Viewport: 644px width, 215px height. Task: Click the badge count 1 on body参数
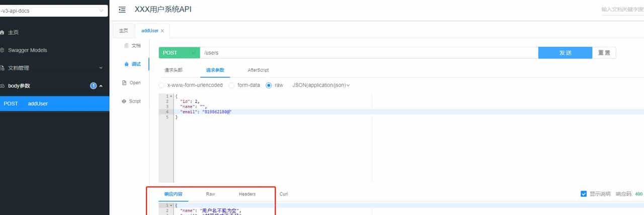(x=94, y=86)
